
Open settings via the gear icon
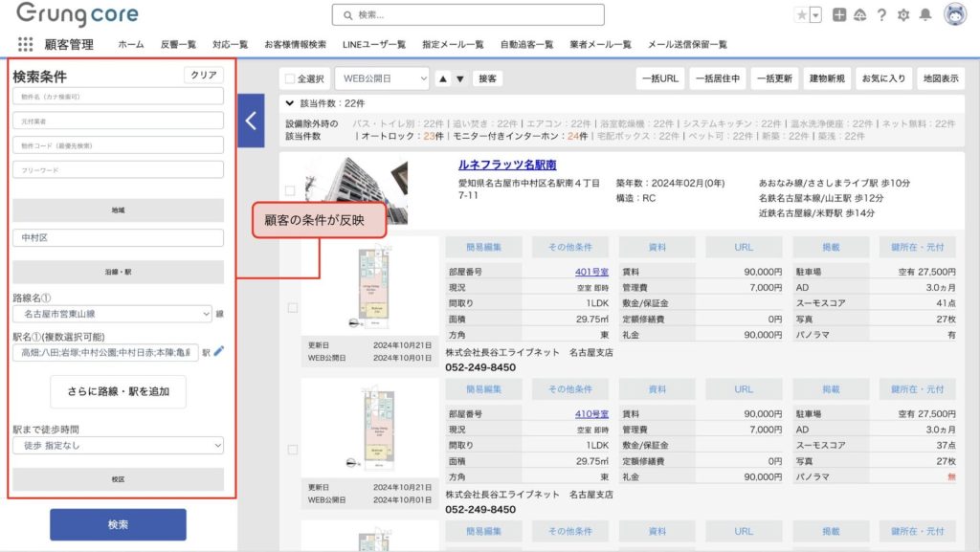902,14
